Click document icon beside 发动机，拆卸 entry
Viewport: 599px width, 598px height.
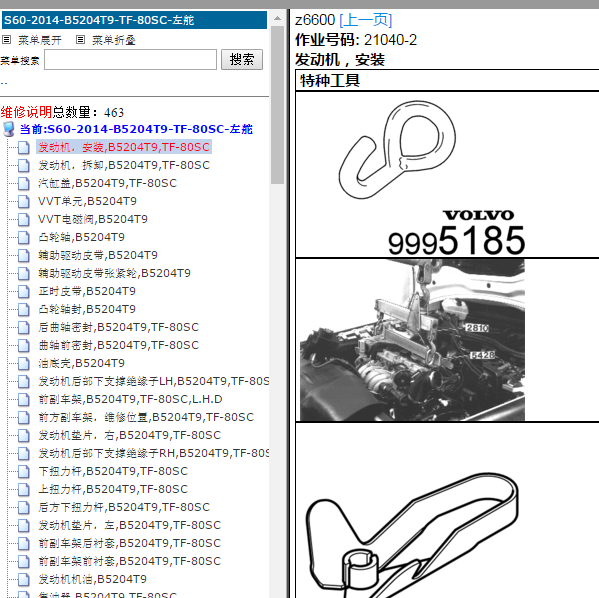(24, 165)
